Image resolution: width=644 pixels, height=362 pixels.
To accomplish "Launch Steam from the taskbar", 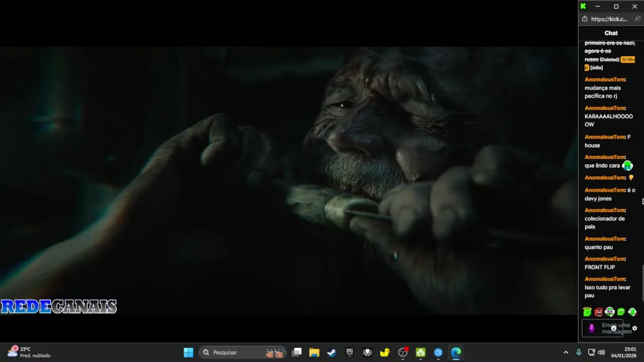I will (x=332, y=352).
